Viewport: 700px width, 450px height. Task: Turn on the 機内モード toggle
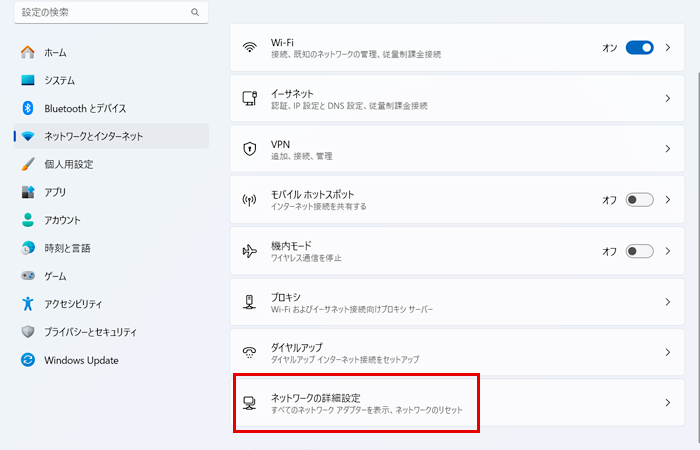coord(639,251)
